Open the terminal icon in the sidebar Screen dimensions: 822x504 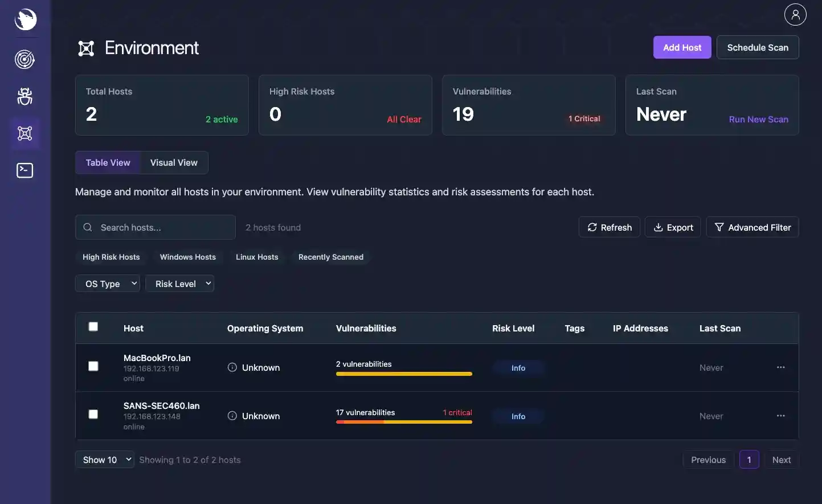(x=24, y=170)
